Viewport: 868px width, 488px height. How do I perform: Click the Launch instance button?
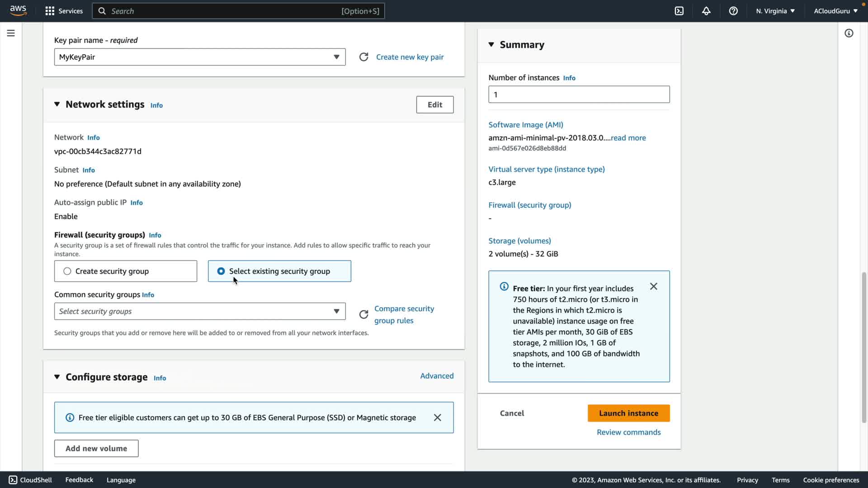(628, 413)
